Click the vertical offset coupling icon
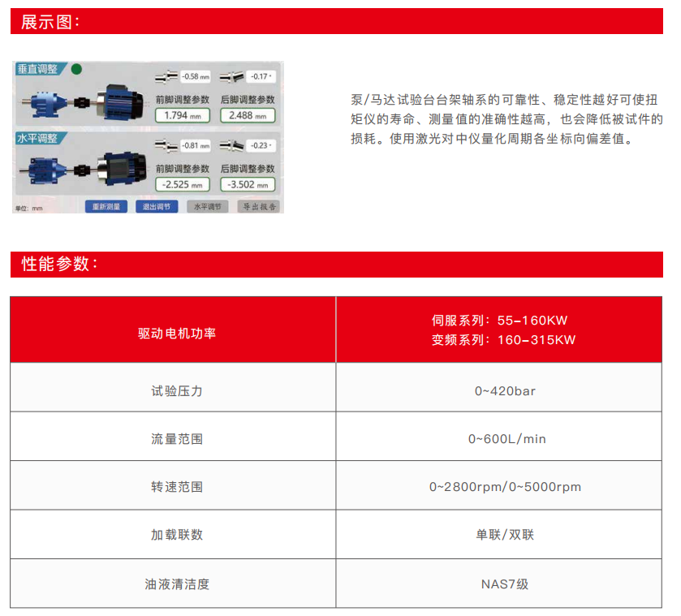This screenshot has width=681, height=616. 166,76
